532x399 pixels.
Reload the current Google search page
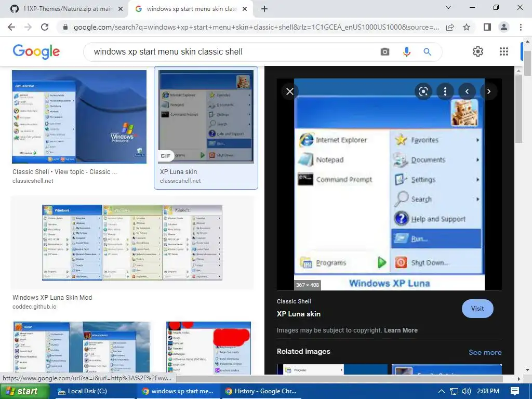45,27
